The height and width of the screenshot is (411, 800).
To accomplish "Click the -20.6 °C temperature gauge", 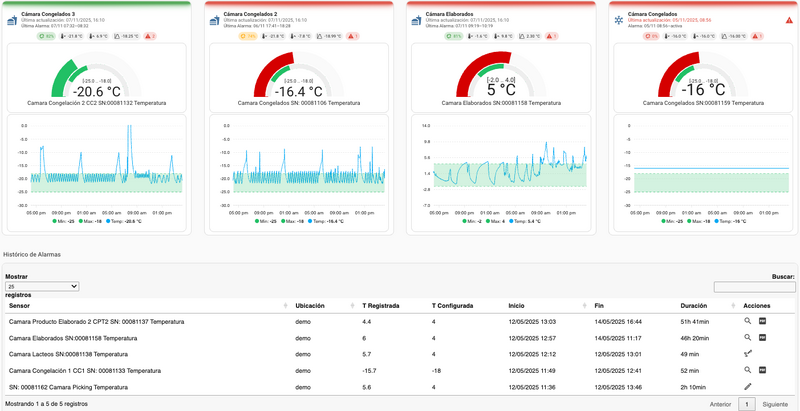I will [x=97, y=90].
